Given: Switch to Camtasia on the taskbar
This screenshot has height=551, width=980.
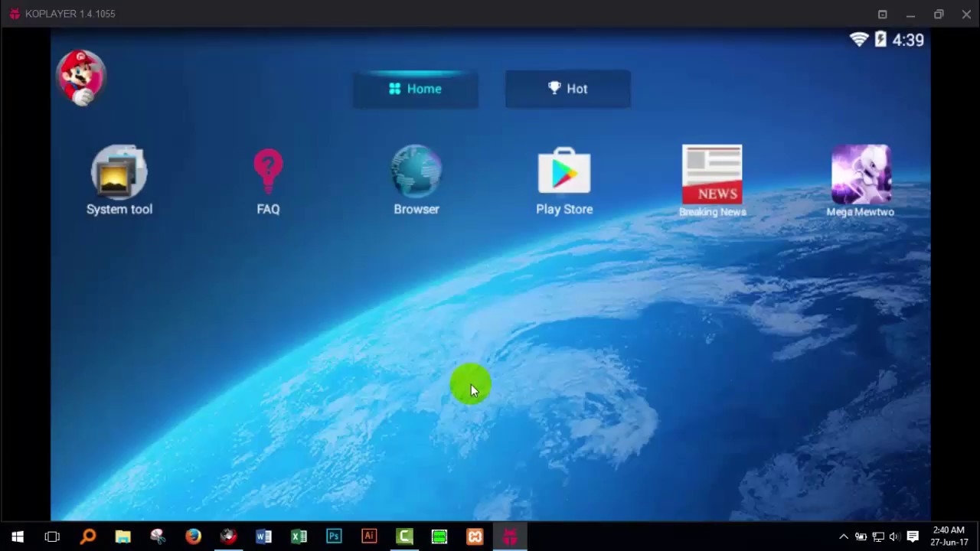Looking at the screenshot, I should [x=404, y=536].
